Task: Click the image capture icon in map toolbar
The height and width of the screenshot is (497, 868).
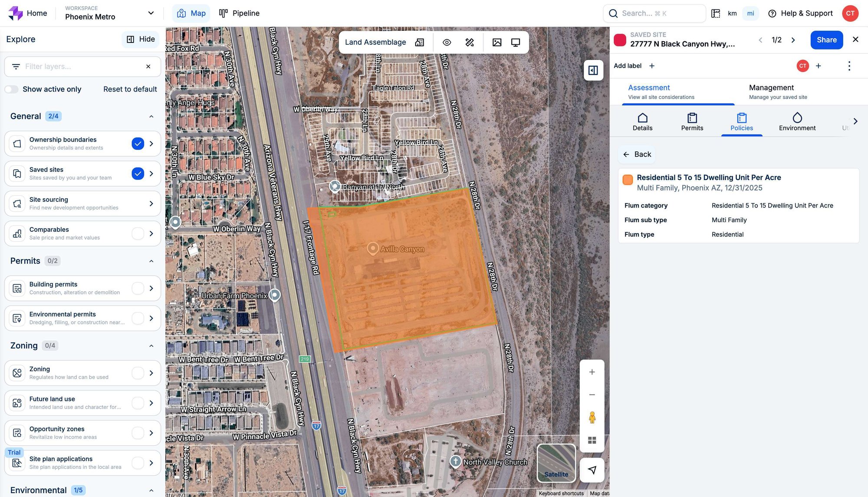Action: click(496, 42)
